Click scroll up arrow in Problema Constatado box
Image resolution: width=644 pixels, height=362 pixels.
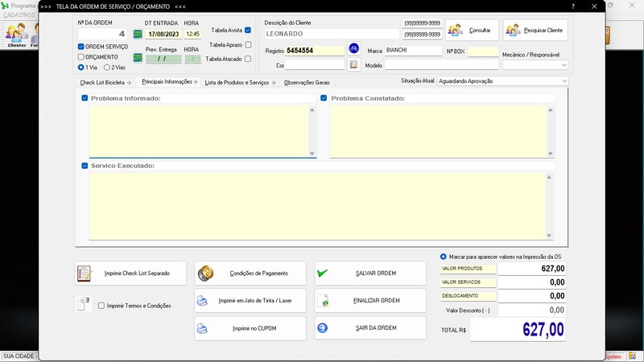(x=551, y=110)
